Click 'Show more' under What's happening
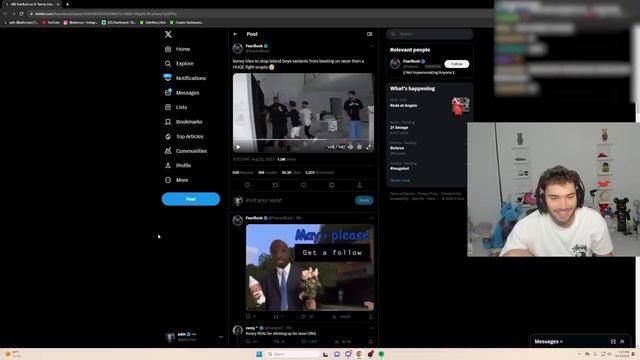The height and width of the screenshot is (360, 640). coord(400,180)
